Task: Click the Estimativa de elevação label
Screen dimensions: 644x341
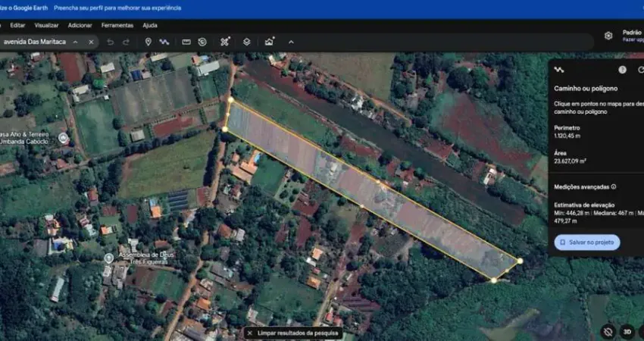Action: (x=584, y=205)
